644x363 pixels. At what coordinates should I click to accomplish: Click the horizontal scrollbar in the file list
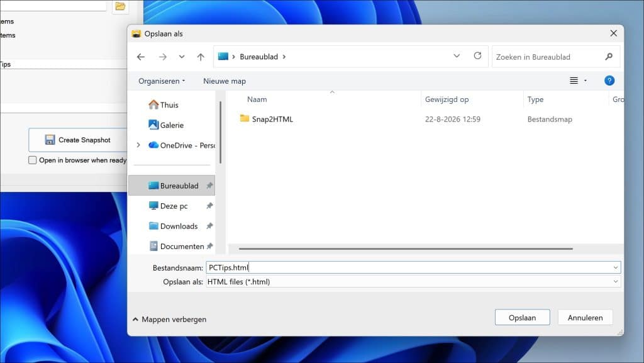coord(406,249)
